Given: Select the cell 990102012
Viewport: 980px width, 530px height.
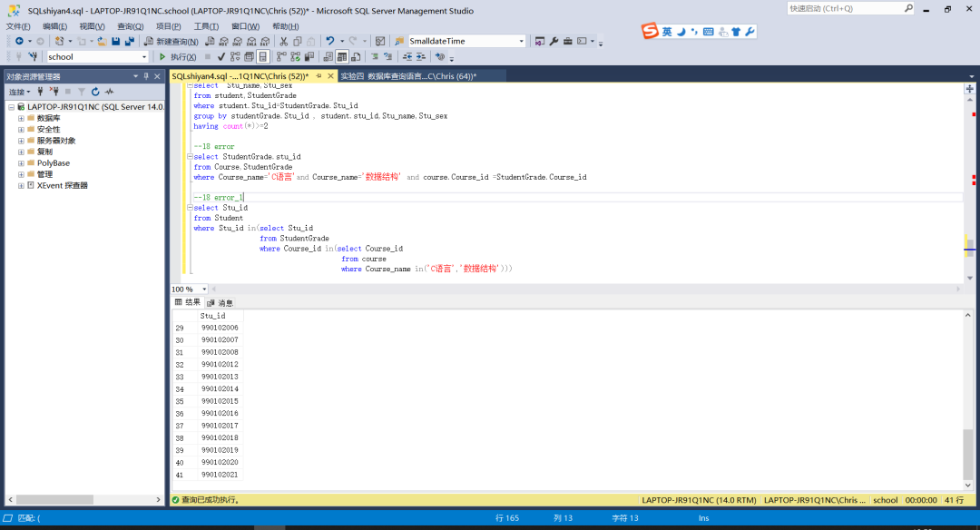Looking at the screenshot, I should tap(220, 365).
